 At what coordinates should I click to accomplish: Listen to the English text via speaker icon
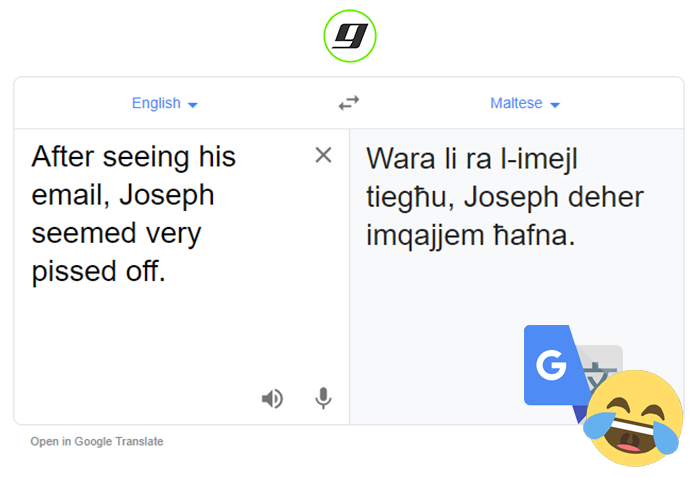tap(272, 399)
